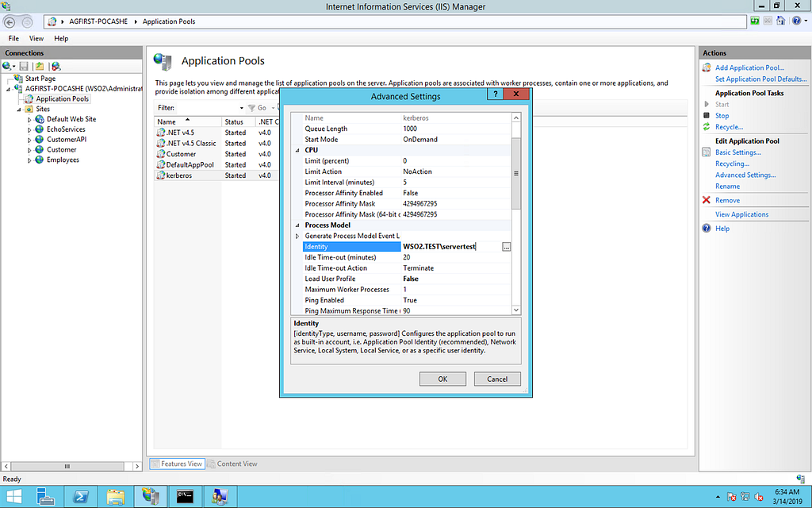Click the Connections pane horizontal scrollbar thumb
Screen dimensions: 812x508
(67, 467)
